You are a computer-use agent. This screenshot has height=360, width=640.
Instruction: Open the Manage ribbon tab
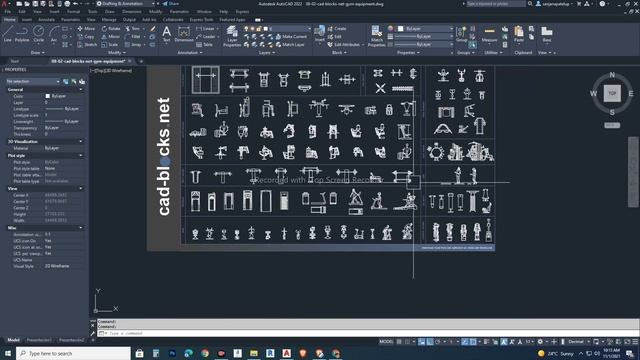coord(109,20)
